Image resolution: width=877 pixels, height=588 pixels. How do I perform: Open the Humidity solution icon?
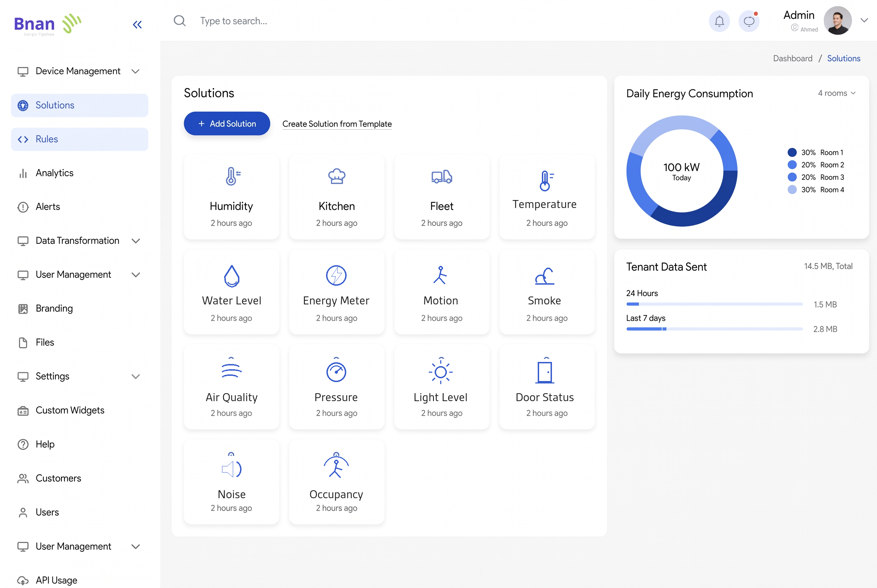click(233, 176)
